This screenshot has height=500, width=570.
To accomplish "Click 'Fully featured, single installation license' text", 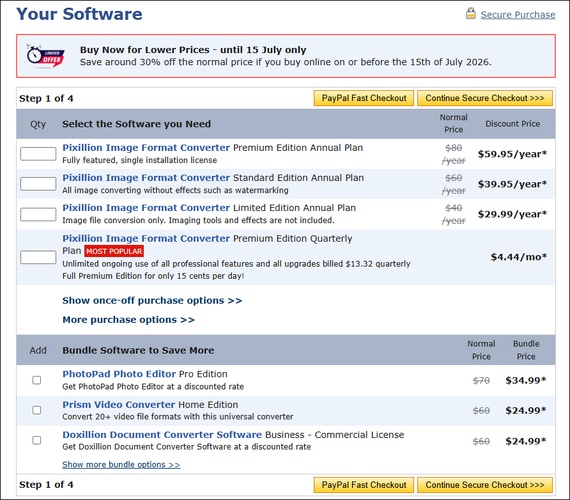I will click(x=140, y=160).
